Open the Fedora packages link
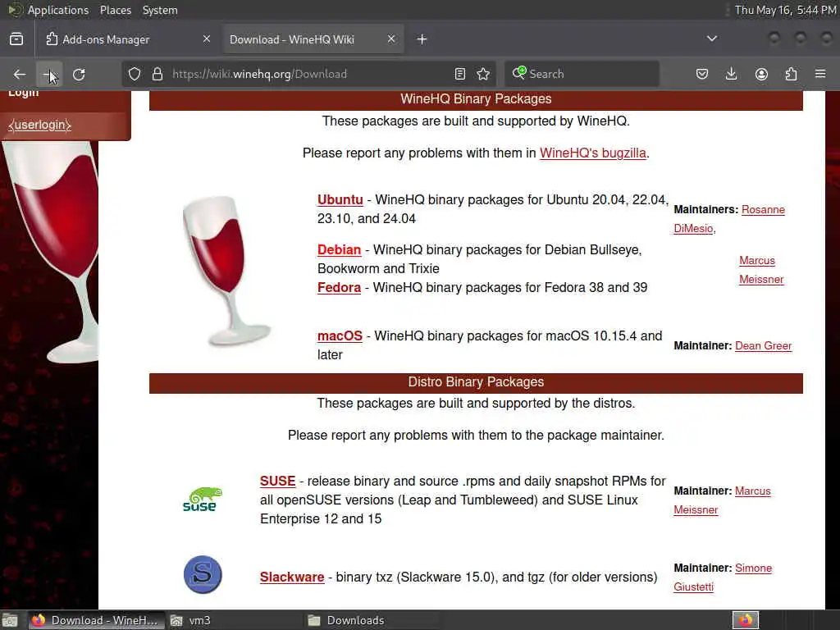840x630 pixels. click(x=339, y=288)
